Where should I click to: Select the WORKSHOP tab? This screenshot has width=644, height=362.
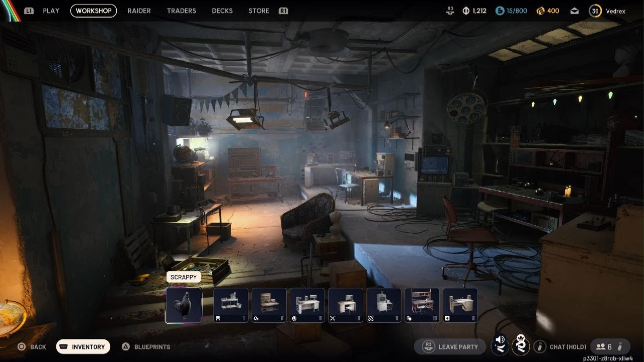click(x=94, y=11)
